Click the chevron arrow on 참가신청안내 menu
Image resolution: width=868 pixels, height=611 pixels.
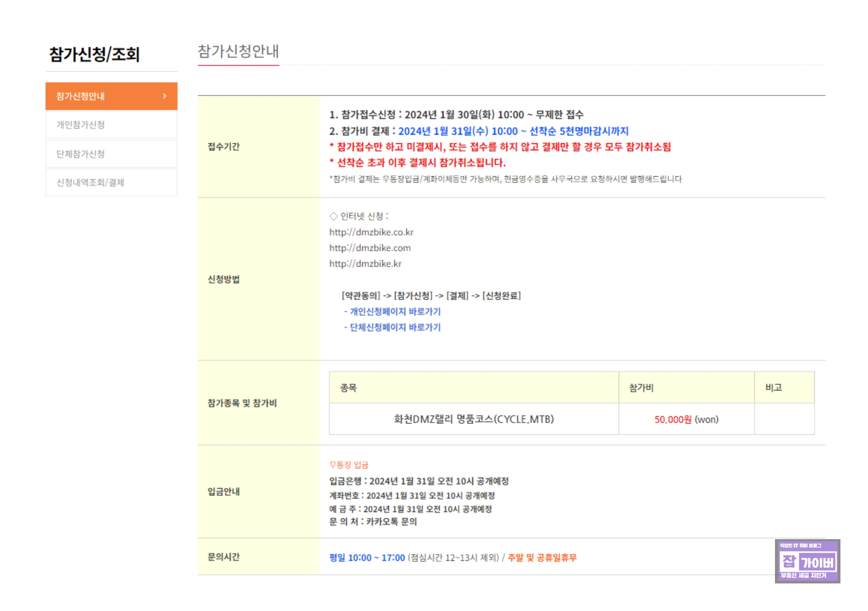coord(164,96)
